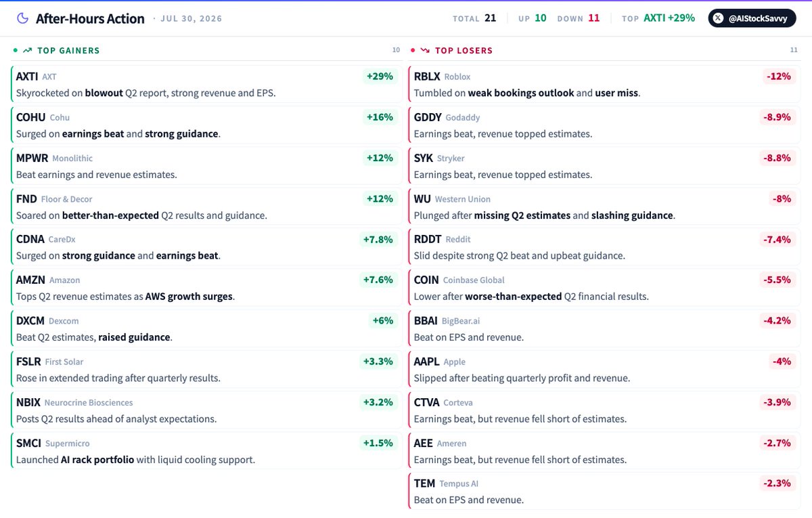Select the TOP AXTI +29% summary
Viewport: 812px width, 518px height.
tap(658, 18)
